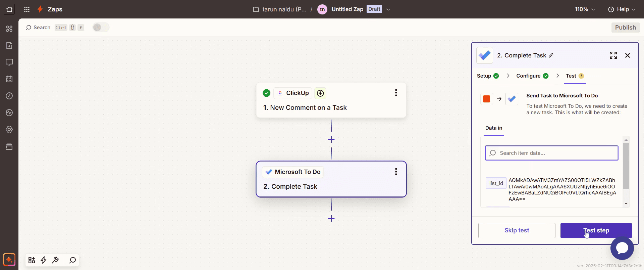The width and height of the screenshot is (644, 270).
Task: Open the apps grid menu icon
Action: coord(27,9)
